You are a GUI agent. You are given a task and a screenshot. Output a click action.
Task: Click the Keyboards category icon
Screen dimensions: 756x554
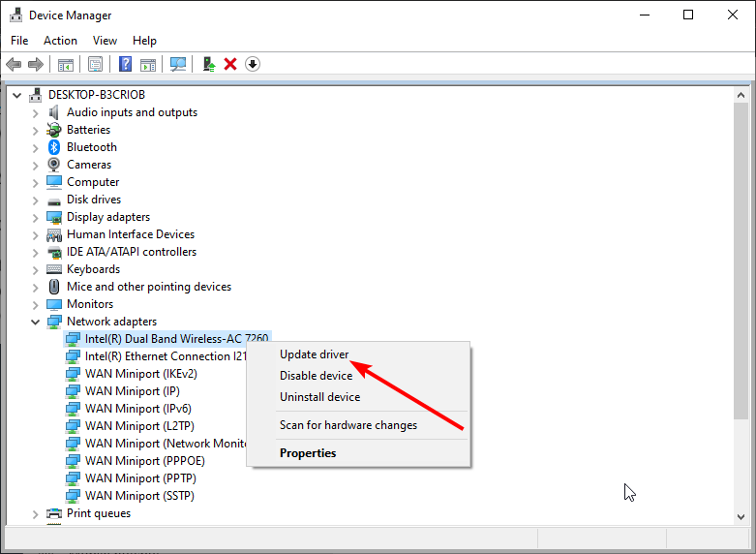(x=54, y=269)
